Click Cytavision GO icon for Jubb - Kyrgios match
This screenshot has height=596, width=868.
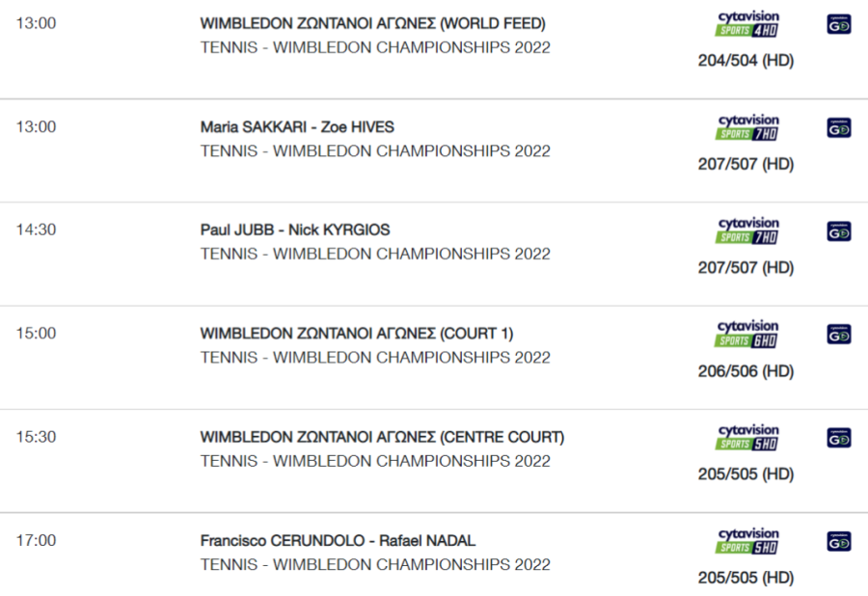(x=839, y=231)
